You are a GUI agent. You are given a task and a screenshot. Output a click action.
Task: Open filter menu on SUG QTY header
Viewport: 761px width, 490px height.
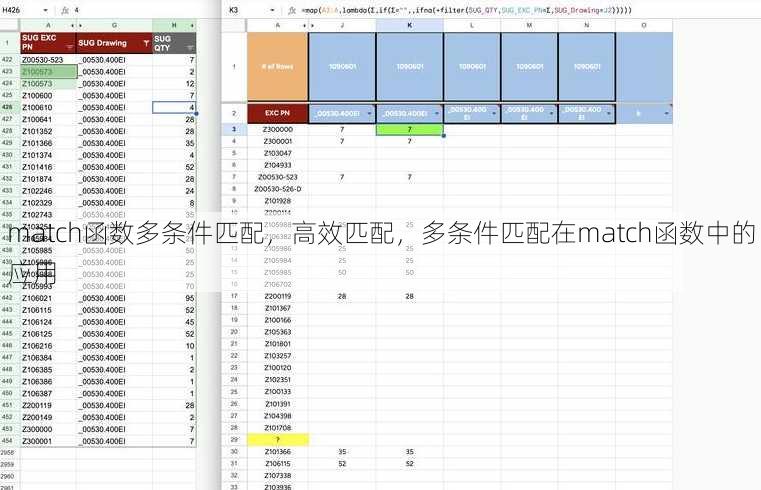(190, 48)
